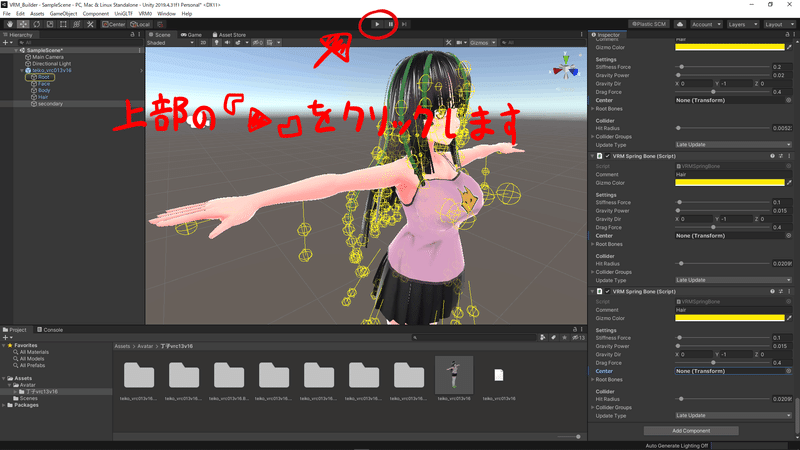The height and width of the screenshot is (450, 800).
Task: Open the Layout dropdown
Action: [779, 24]
